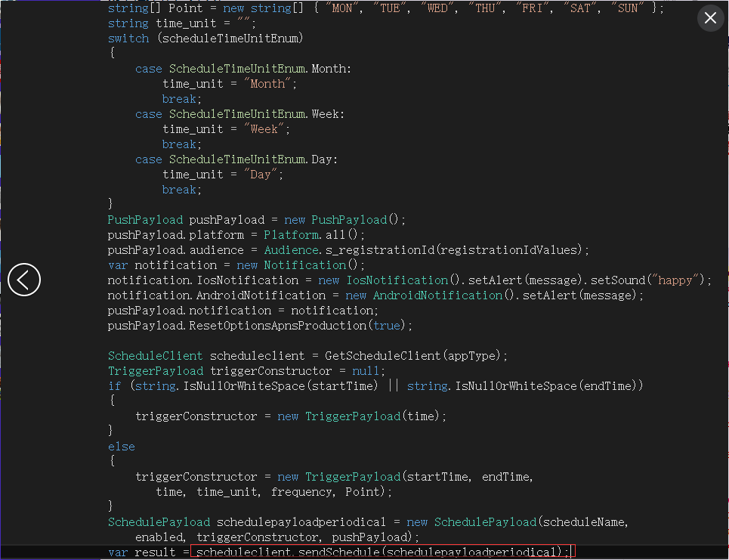Click the else keyword
729x560 pixels.
121,447
